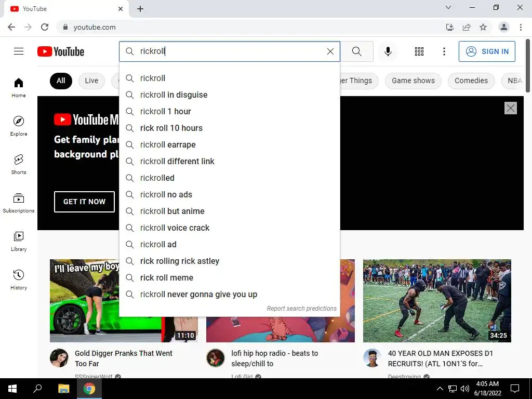
Task: Choose 'rickroll voice crack' suggestion
Action: tap(229, 228)
